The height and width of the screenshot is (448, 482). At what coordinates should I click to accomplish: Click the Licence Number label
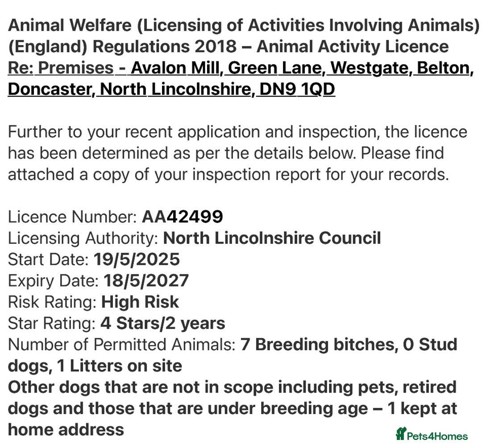tap(72, 217)
